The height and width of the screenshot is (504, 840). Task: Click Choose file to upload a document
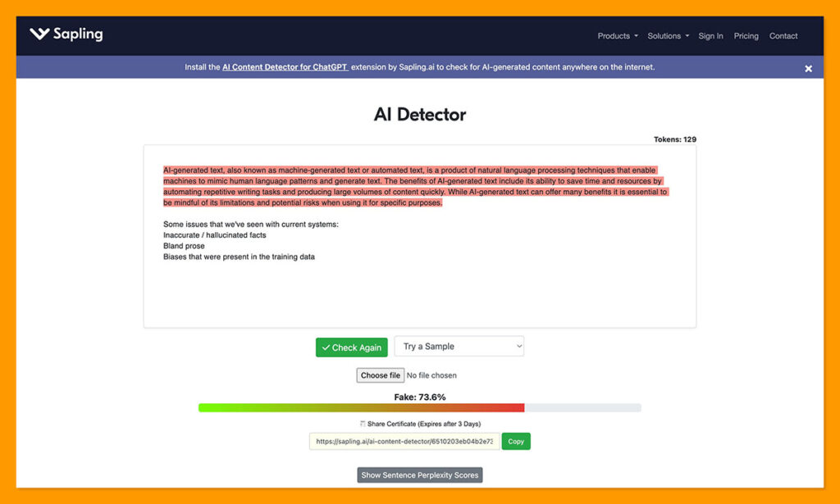[x=380, y=375]
